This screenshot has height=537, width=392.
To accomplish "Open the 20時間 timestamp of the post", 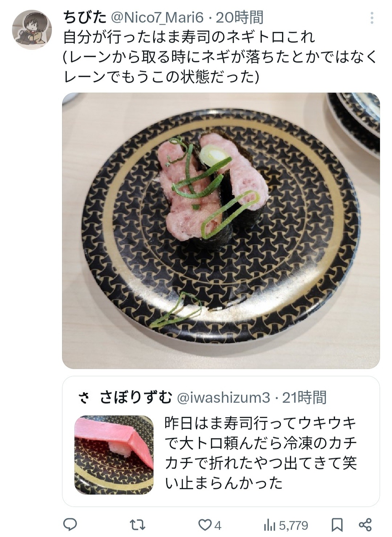I will (240, 17).
